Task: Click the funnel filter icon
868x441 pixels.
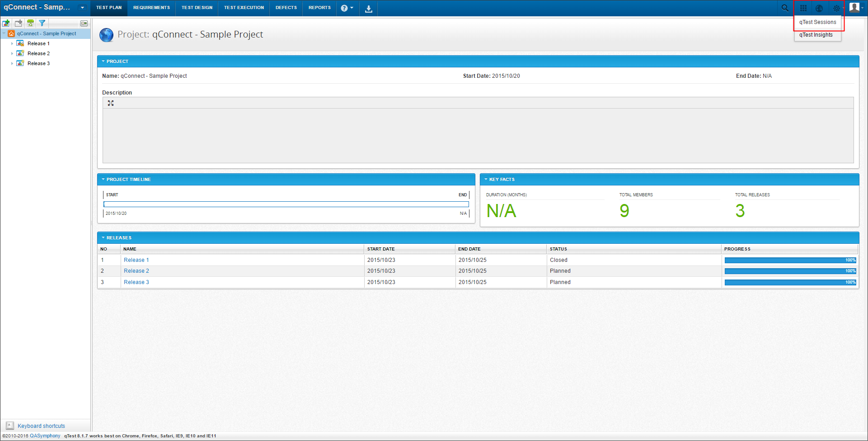Action: point(42,23)
